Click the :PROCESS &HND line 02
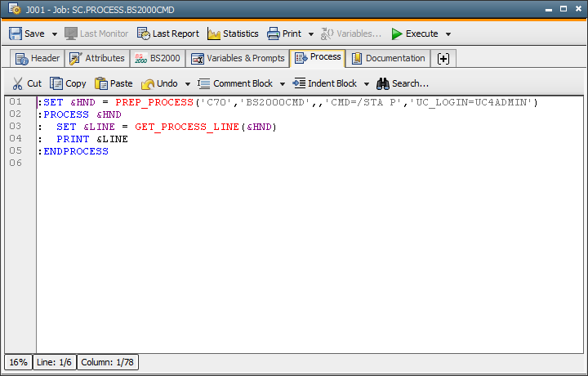Image resolution: width=588 pixels, height=376 pixels. 80,114
